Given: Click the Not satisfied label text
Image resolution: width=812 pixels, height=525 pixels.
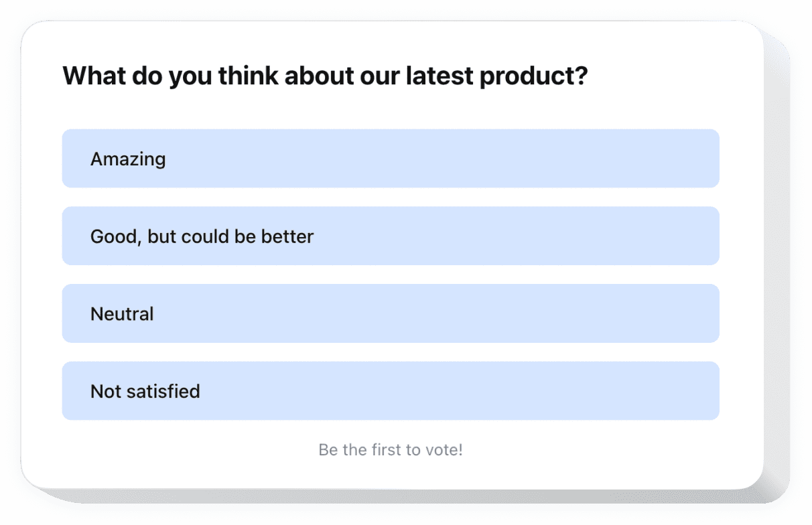Looking at the screenshot, I should [x=145, y=391].
